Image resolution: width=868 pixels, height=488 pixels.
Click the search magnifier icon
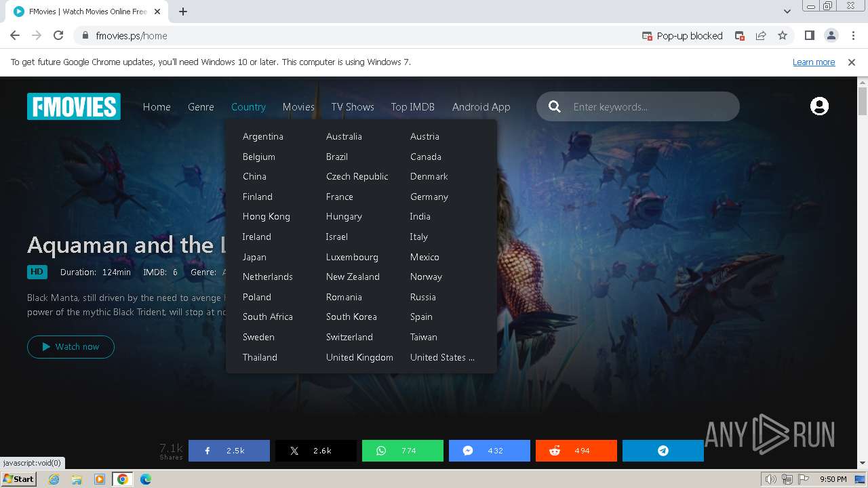point(555,106)
